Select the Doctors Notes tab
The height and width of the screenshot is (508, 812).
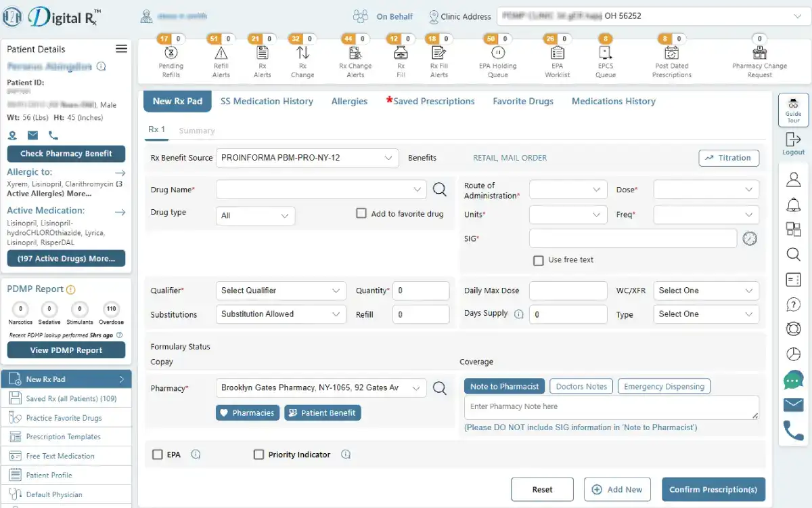[x=581, y=386]
